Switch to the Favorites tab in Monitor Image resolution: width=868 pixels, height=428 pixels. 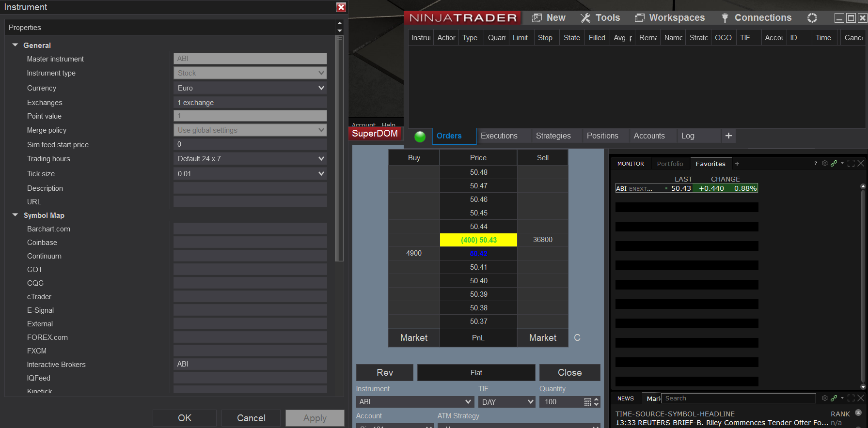tap(710, 164)
